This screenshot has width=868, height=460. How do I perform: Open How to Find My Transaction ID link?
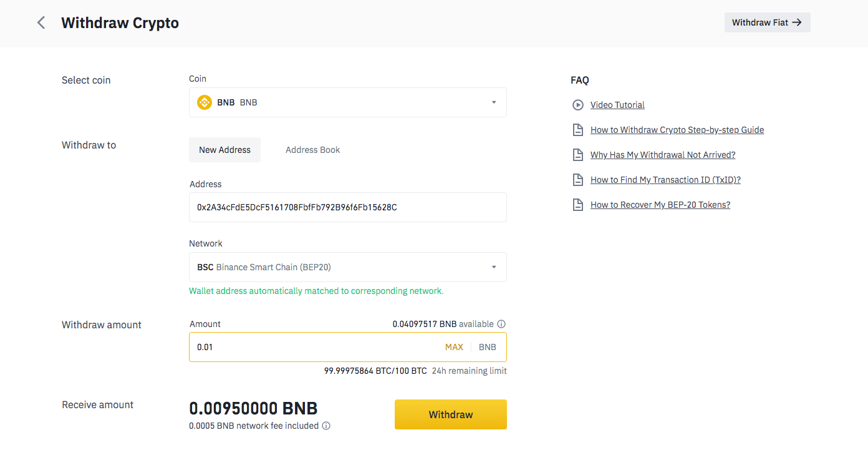665,180
